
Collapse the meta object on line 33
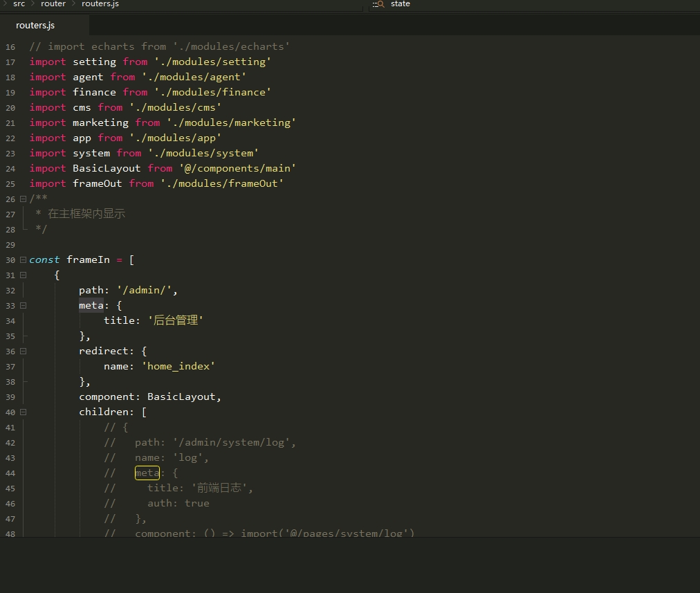pyautogui.click(x=24, y=306)
